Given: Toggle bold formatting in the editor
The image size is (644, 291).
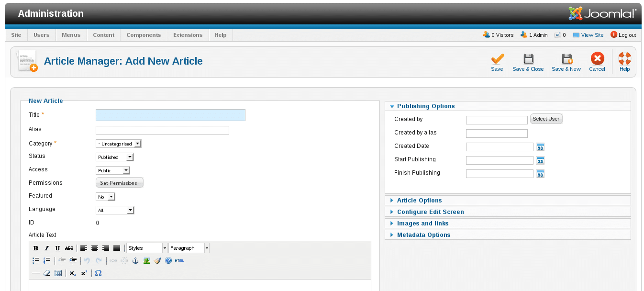Looking at the screenshot, I should click(x=36, y=248).
